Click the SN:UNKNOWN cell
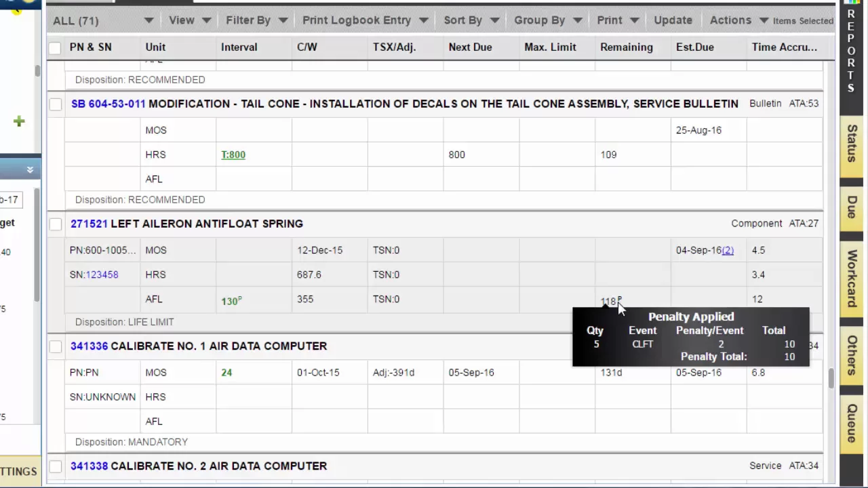Viewport: 868px width, 488px height. (102, 397)
